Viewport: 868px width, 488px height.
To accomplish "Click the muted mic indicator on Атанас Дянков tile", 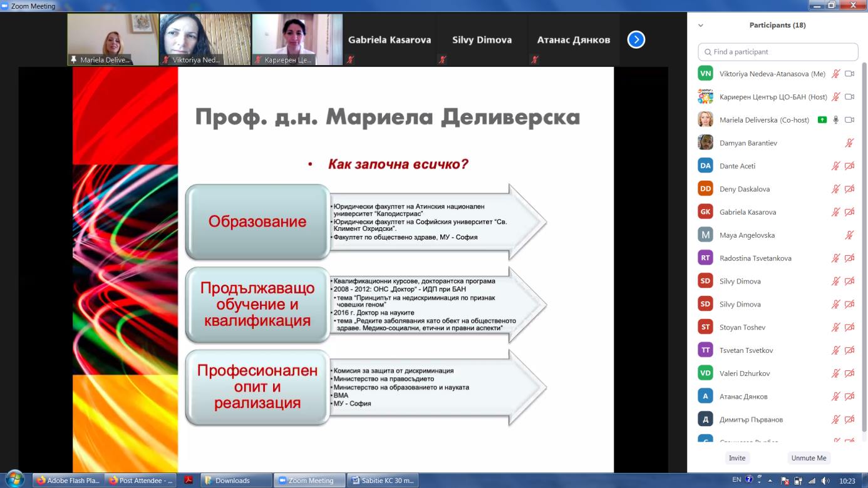I will pos(534,60).
